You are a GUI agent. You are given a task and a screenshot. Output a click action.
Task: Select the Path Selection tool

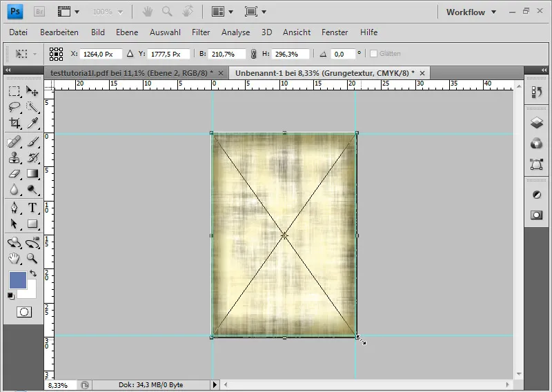(14, 224)
